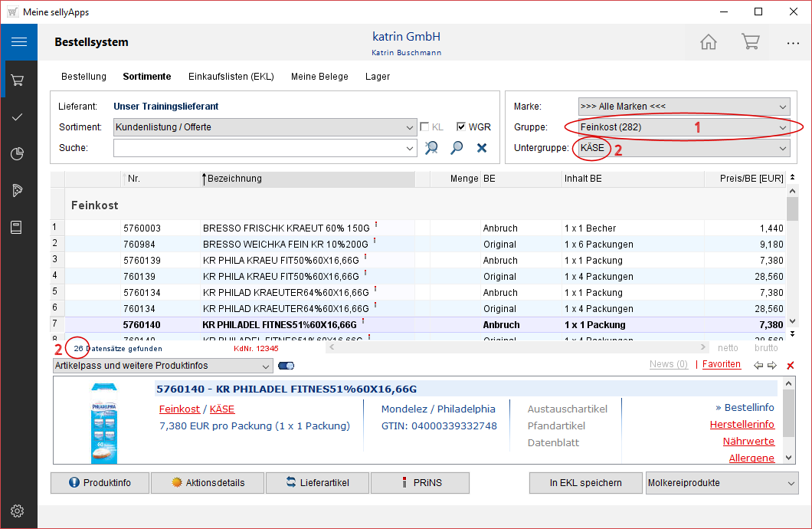Switch to the Einkaufslisten (EKL) tab
Image resolution: width=812 pixels, height=529 pixels.
[x=231, y=77]
